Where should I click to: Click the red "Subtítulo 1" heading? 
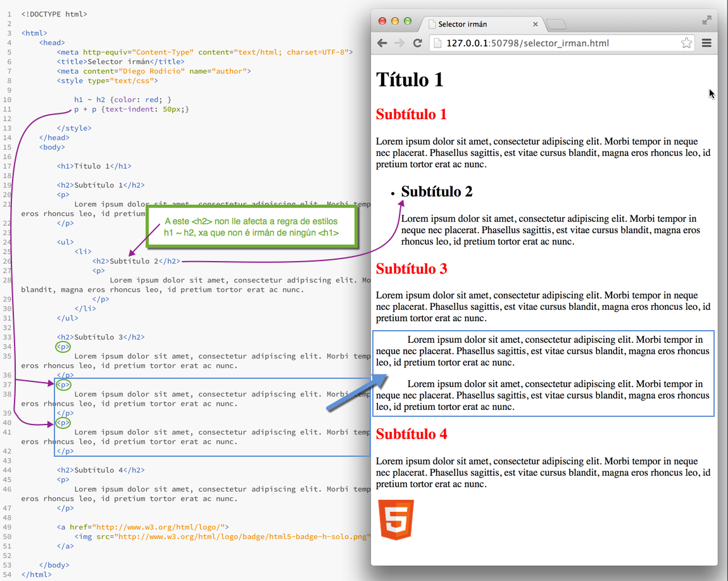point(411,115)
